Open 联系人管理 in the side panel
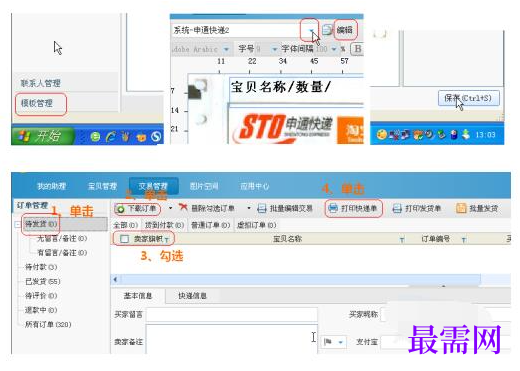Viewport: 520px width, 371px height. pos(41,83)
